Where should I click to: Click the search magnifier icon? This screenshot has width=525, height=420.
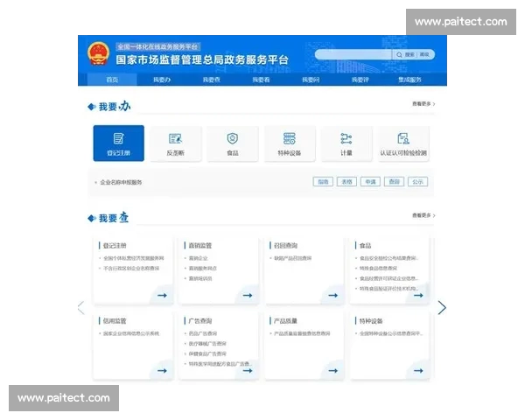click(x=399, y=54)
